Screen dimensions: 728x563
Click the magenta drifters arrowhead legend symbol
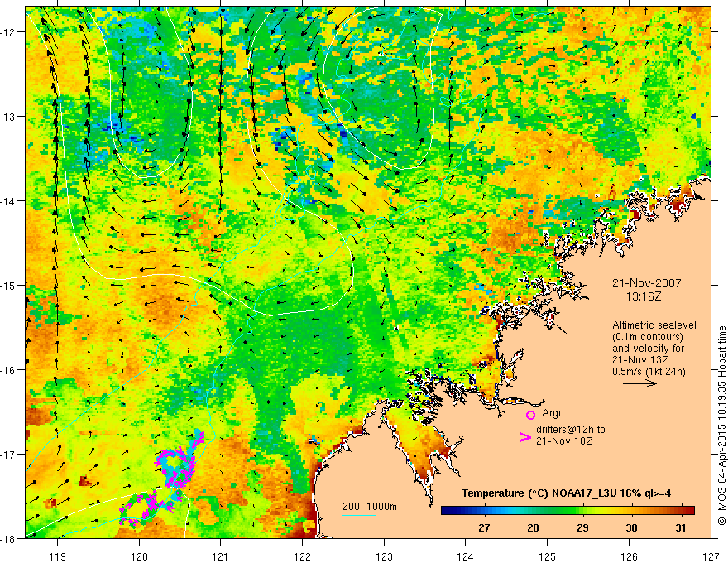(524, 436)
